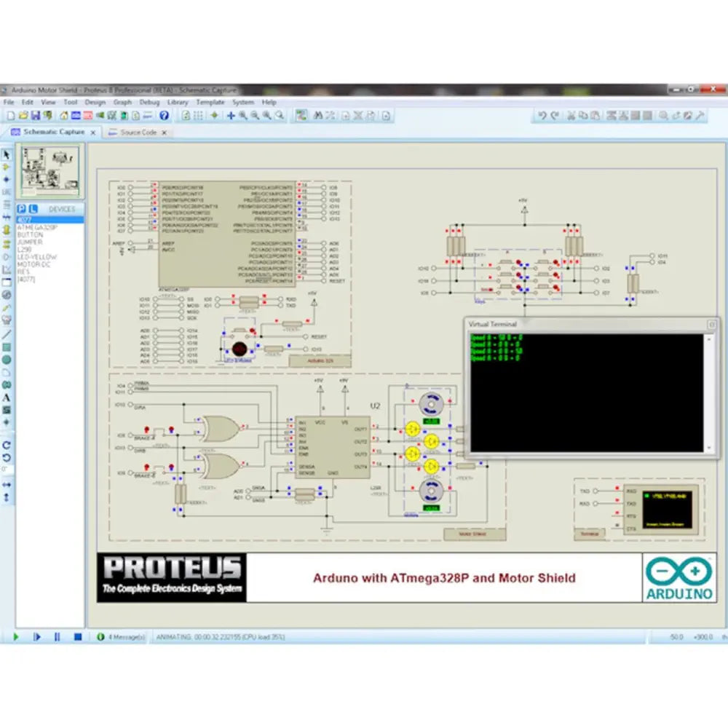
Task: View the 4 Message(s) status entry
Action: (x=124, y=636)
